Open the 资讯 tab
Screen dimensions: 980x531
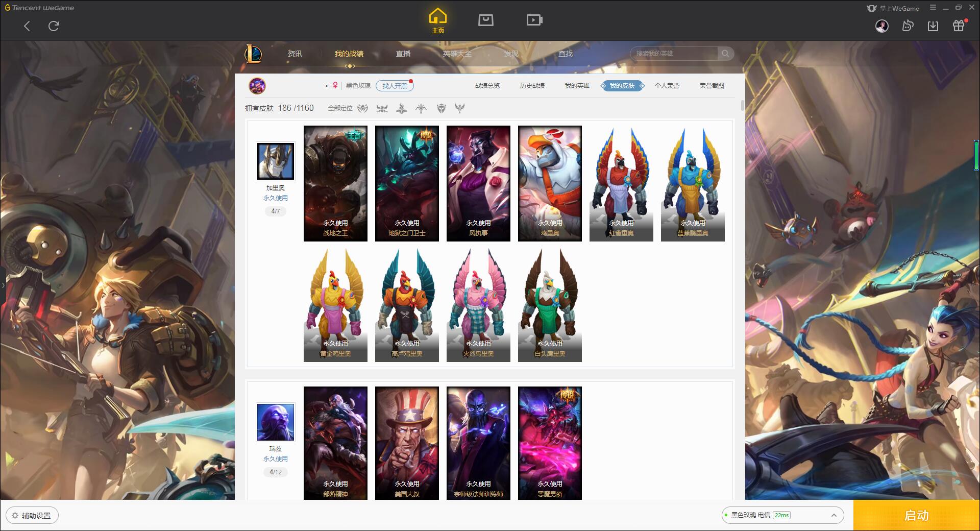(x=295, y=54)
